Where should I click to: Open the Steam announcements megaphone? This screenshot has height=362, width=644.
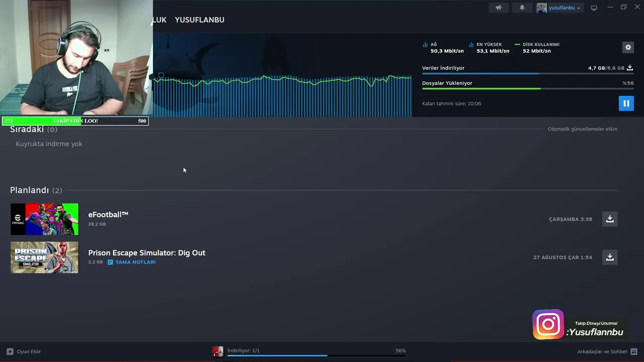(x=499, y=8)
